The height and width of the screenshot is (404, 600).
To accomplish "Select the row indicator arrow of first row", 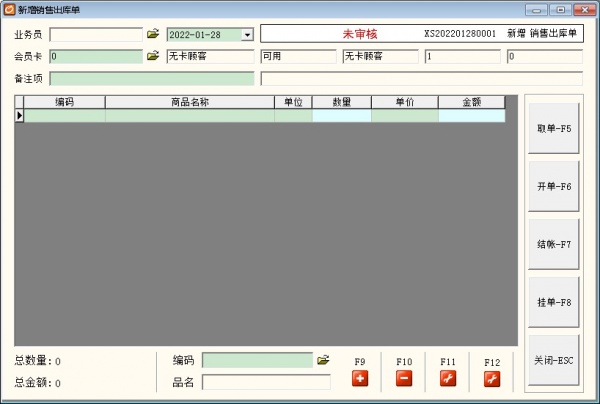I will pyautogui.click(x=20, y=116).
